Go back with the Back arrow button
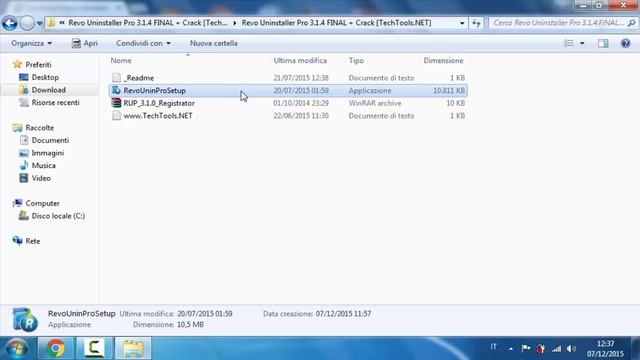 tap(9, 23)
